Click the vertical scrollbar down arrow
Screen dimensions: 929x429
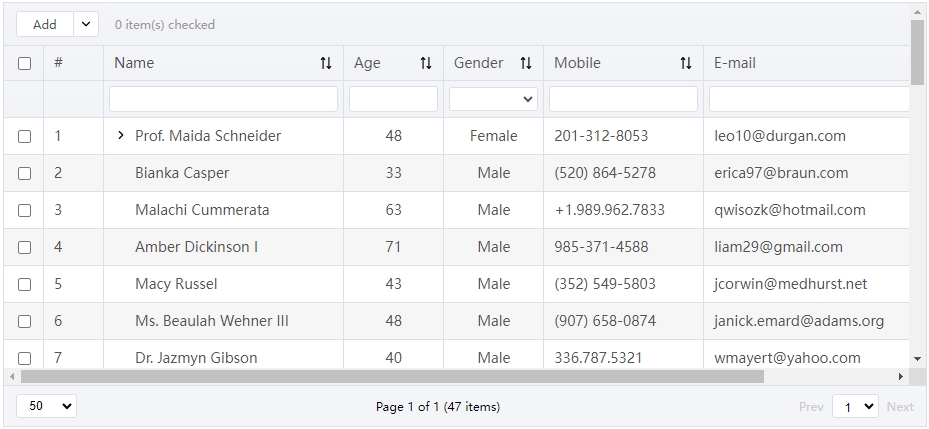(918, 358)
